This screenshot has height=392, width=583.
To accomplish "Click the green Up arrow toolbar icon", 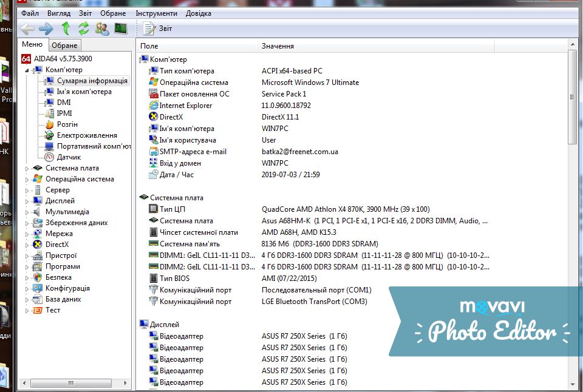I will [x=66, y=29].
